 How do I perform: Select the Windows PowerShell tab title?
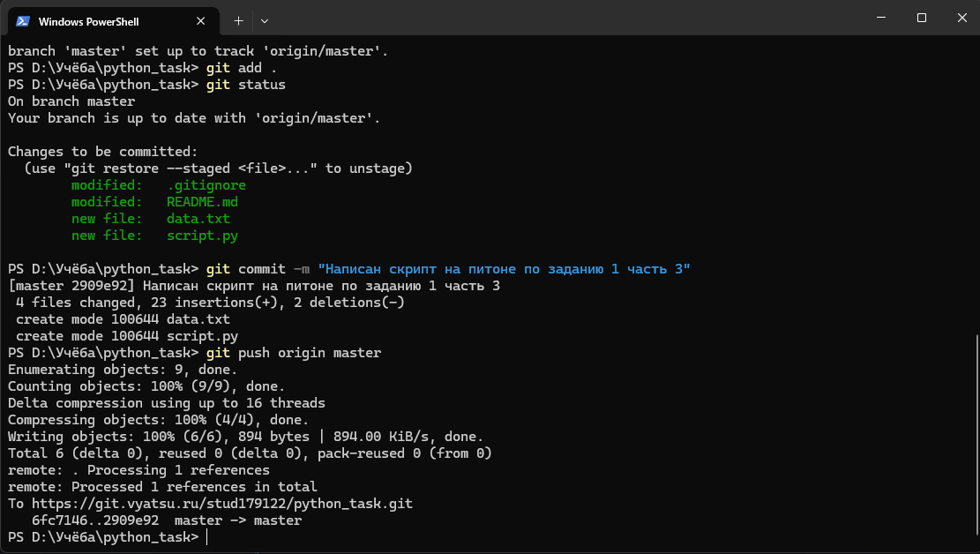[x=89, y=21]
